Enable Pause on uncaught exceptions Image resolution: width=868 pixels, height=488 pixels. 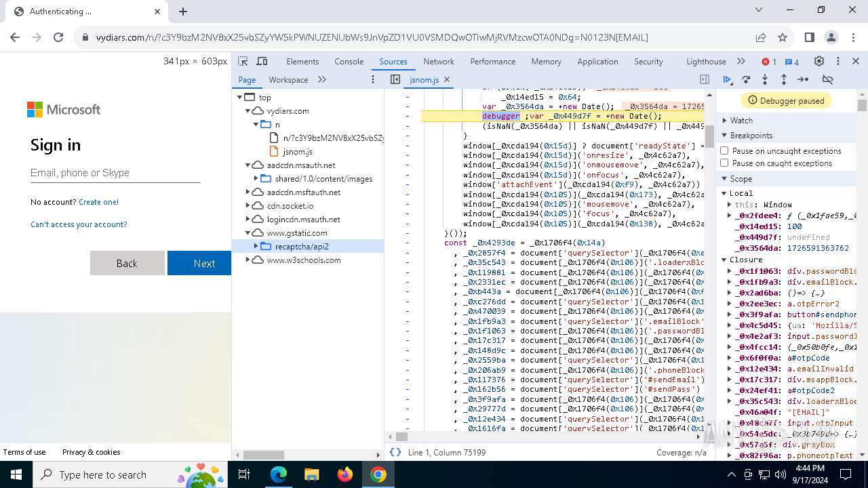724,150
